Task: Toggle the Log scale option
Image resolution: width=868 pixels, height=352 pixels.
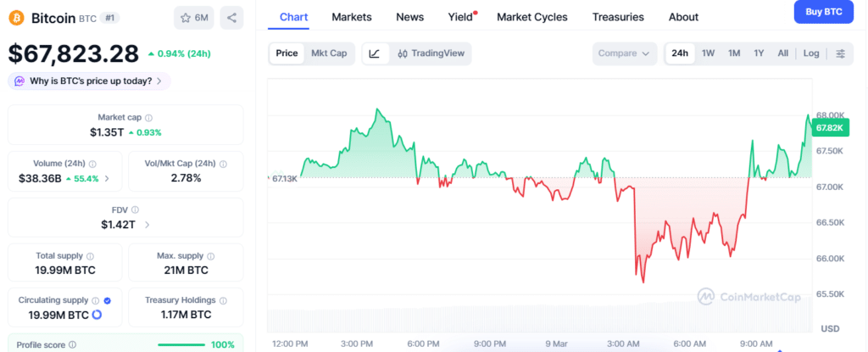Action: (x=811, y=53)
